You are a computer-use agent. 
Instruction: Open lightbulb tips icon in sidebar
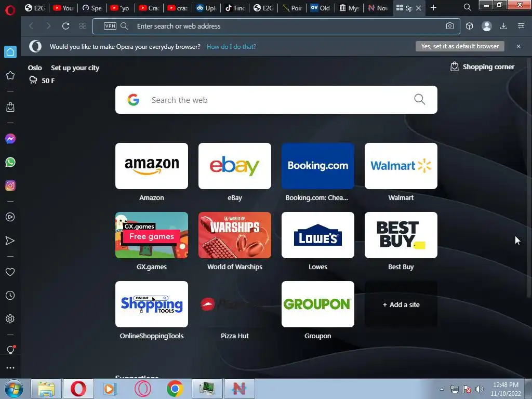click(x=10, y=350)
